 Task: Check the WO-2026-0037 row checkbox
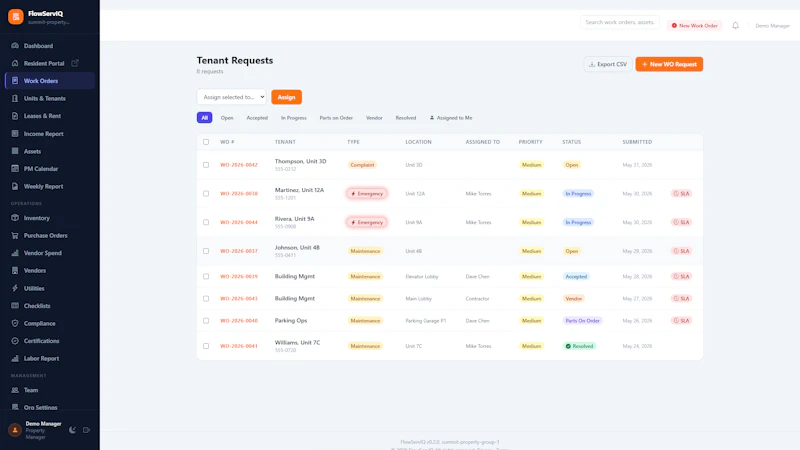coord(206,251)
